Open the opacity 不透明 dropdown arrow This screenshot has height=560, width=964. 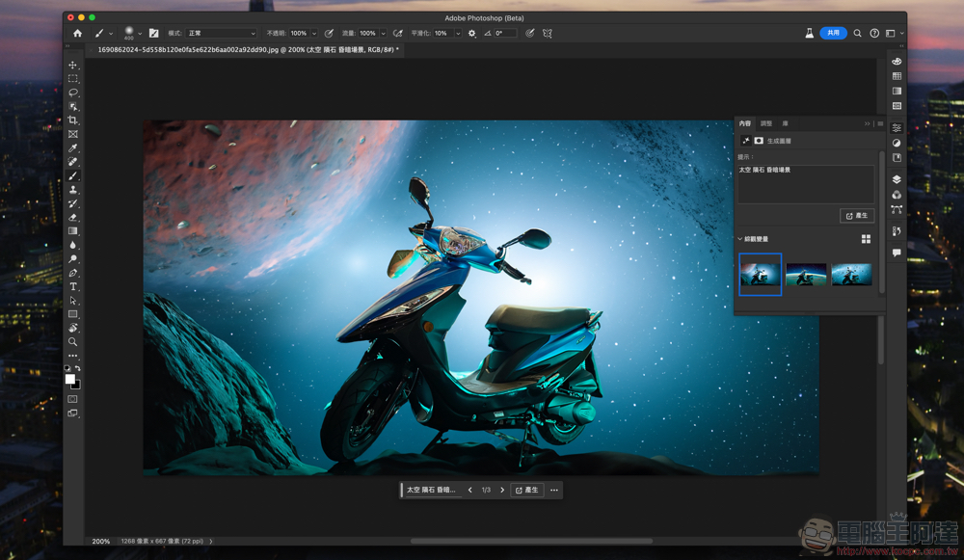click(x=314, y=33)
